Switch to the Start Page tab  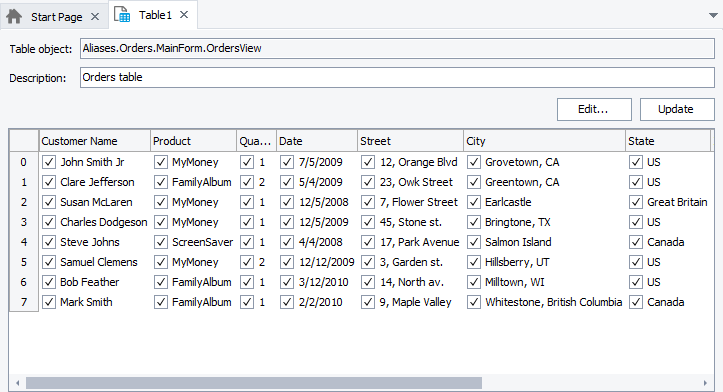coord(53,17)
